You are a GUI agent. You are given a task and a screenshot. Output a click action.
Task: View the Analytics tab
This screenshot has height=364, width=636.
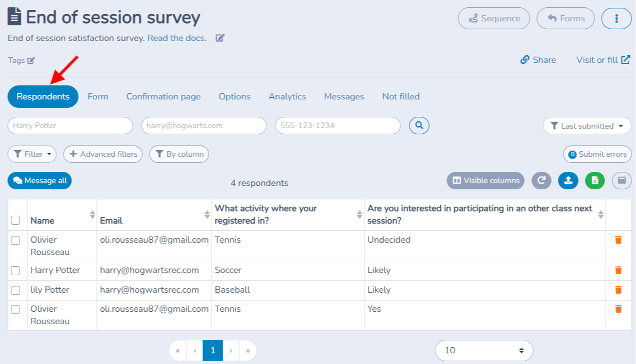pyautogui.click(x=287, y=97)
